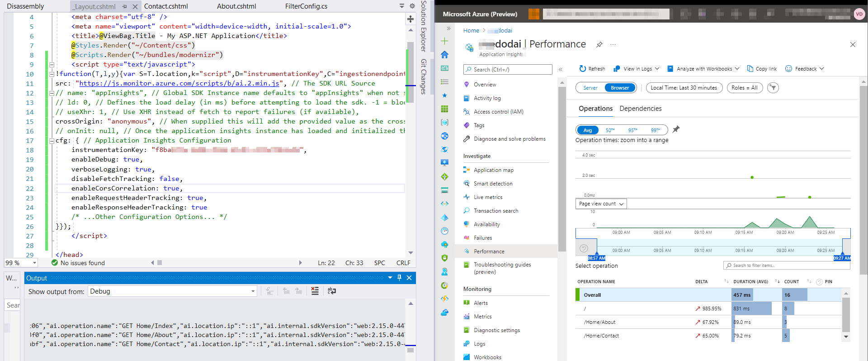Pin the Output window (auto hide)
This screenshot has width=868, height=361.
[399, 278]
